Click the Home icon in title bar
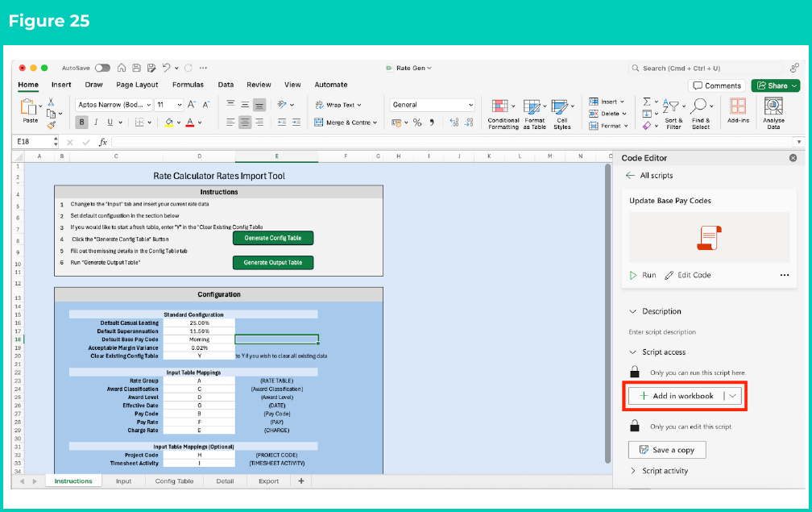The width and height of the screenshot is (812, 512). [122, 68]
